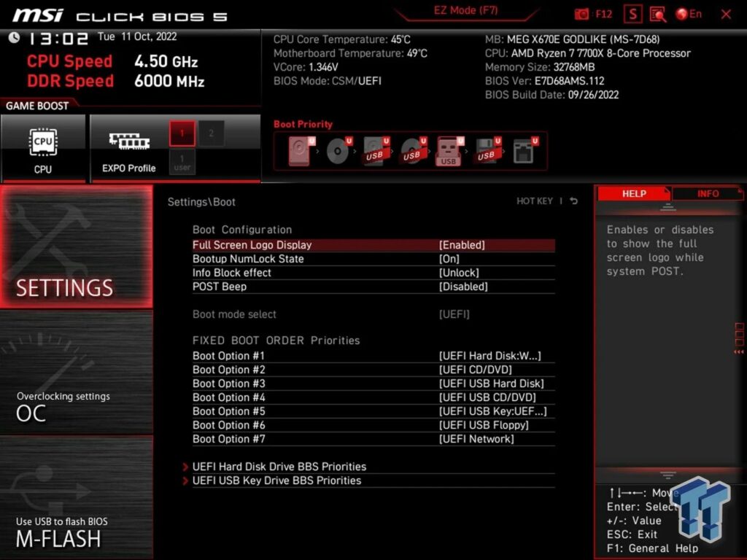The width and height of the screenshot is (747, 560).
Task: Click the side panel collapse arrows on right edge
Action: pyautogui.click(x=739, y=352)
